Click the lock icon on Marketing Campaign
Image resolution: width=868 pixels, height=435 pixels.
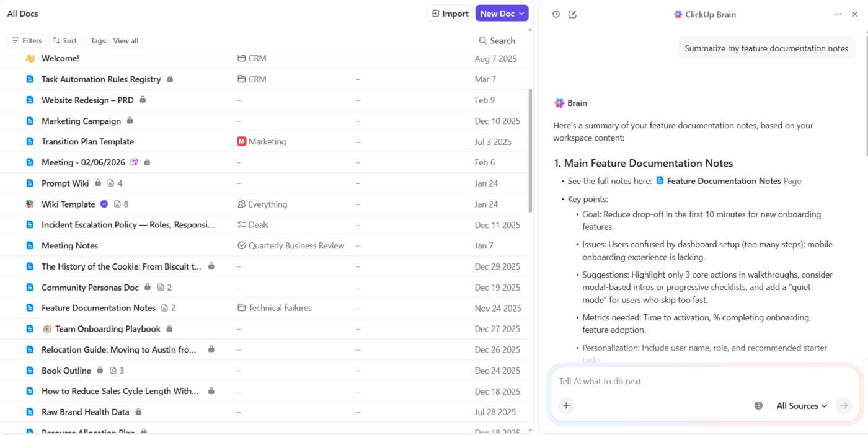point(130,121)
